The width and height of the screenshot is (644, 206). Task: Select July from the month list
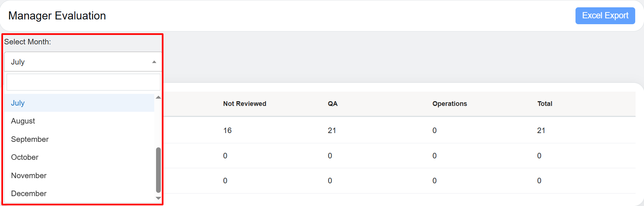point(18,103)
